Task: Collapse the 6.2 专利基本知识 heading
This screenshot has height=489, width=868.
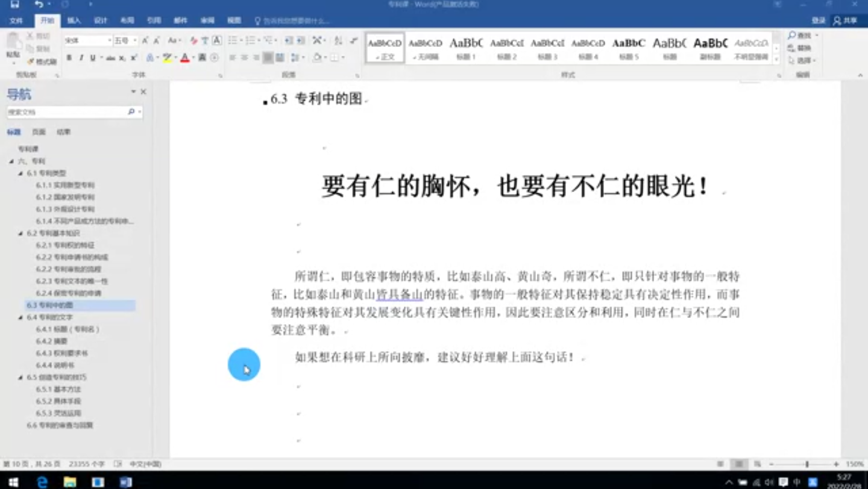Action: pos(20,233)
